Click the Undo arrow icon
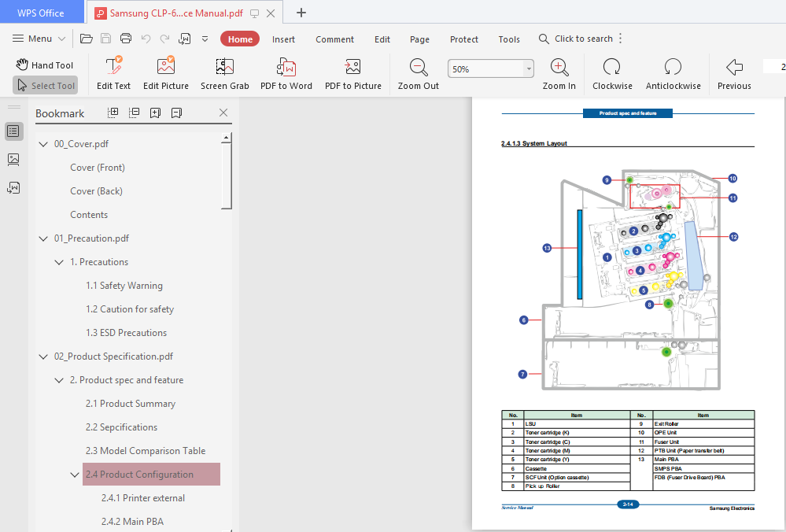786x532 pixels. click(x=146, y=39)
